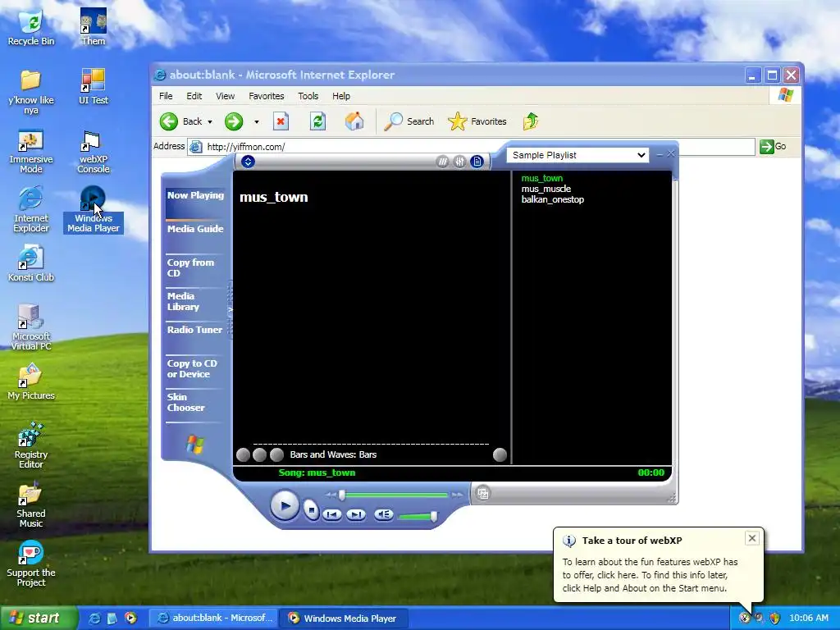
Task: Click the Stop playback button
Action: (x=311, y=509)
